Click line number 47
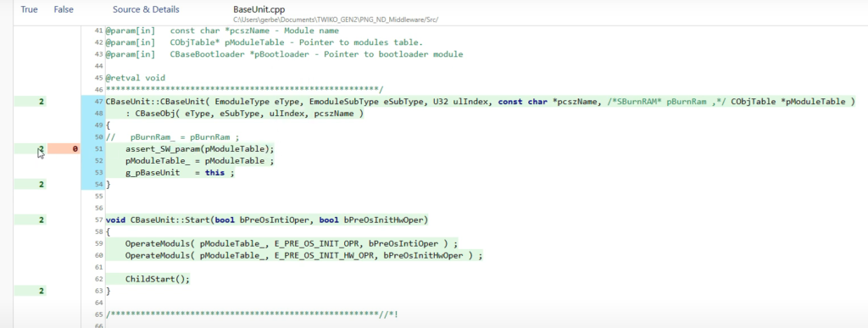Viewport: 868px width, 328px height. (x=99, y=101)
